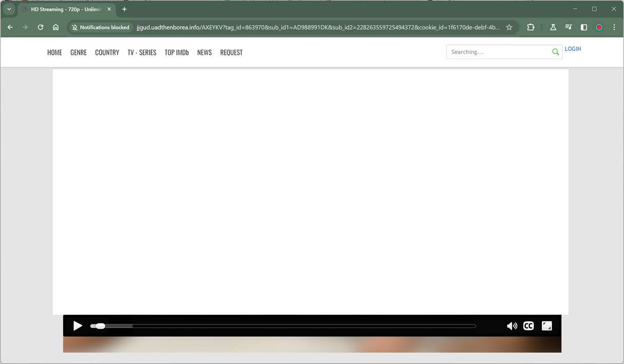Viewport: 624px width, 364px height.
Task: Open the Notifications blocked settings
Action: pos(100,27)
